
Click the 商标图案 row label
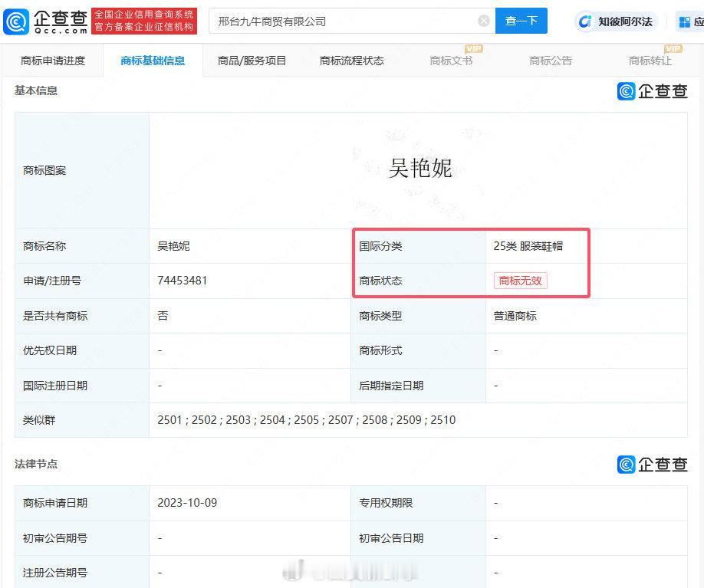tap(44, 170)
